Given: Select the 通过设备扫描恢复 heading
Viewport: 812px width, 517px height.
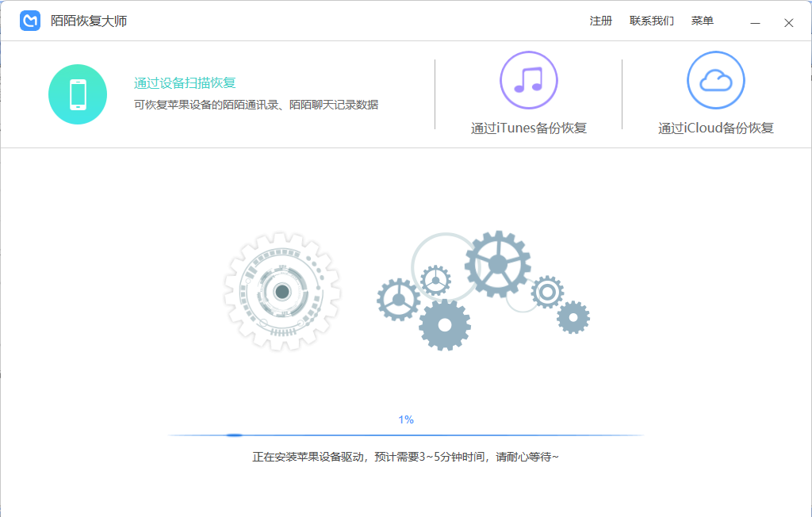Looking at the screenshot, I should 185,83.
